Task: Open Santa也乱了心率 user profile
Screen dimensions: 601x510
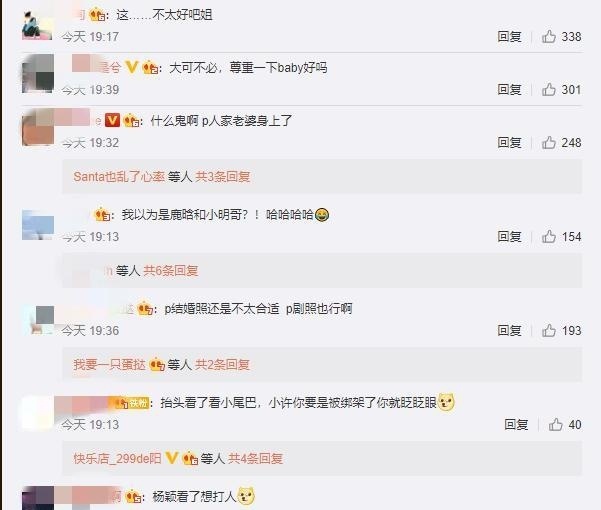Action: point(119,177)
